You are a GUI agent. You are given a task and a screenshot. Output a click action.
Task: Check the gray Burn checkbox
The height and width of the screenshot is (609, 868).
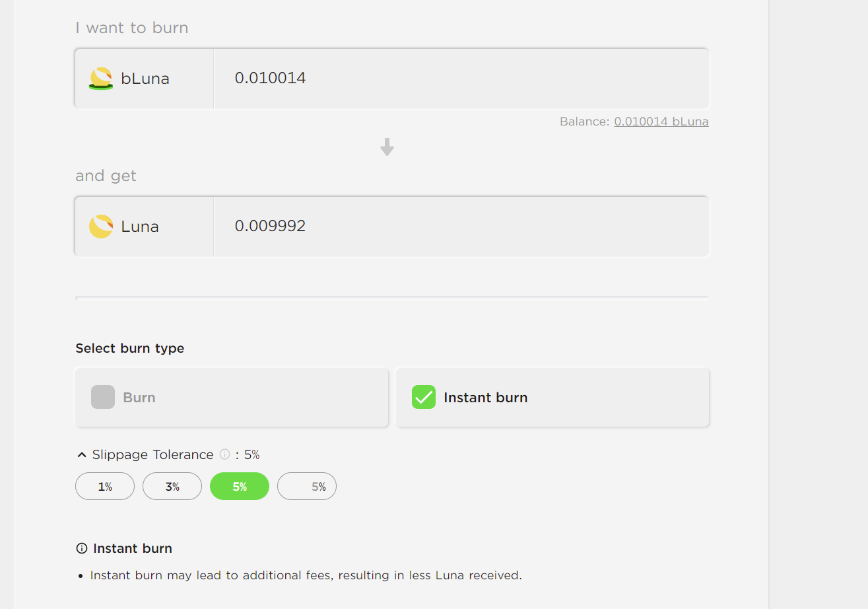103,397
